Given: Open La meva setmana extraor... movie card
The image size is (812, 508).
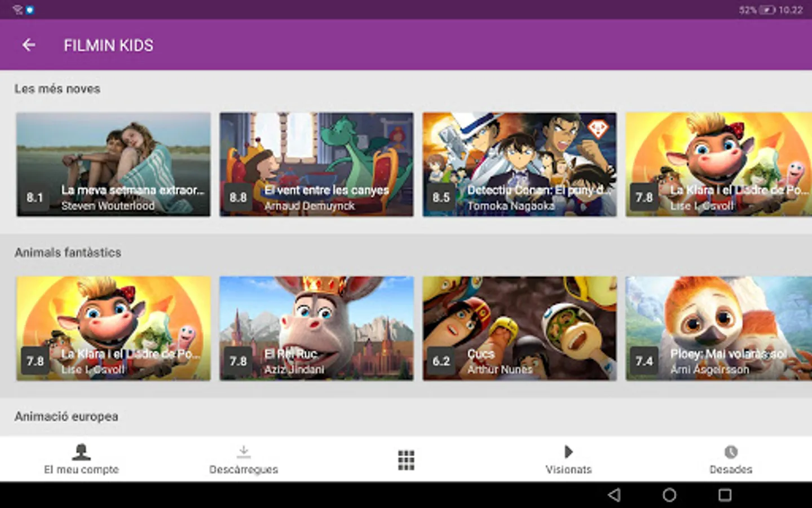Looking at the screenshot, I should [113, 164].
